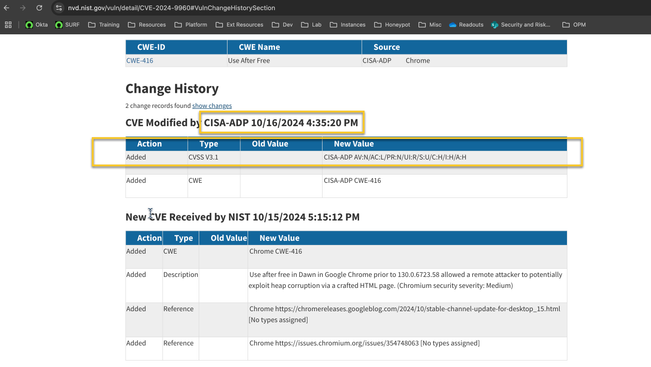The height and width of the screenshot is (367, 651).
Task: Open the apps grid icon in bookmarks bar
Action: tap(8, 25)
